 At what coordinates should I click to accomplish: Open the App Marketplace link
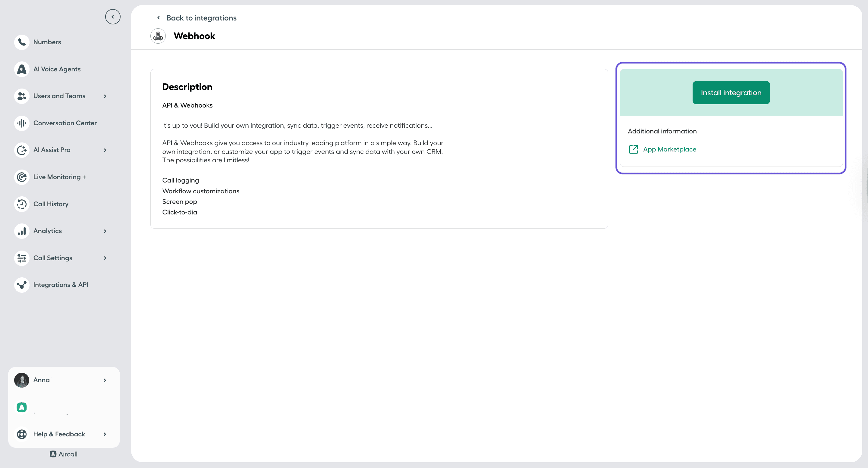click(669, 149)
